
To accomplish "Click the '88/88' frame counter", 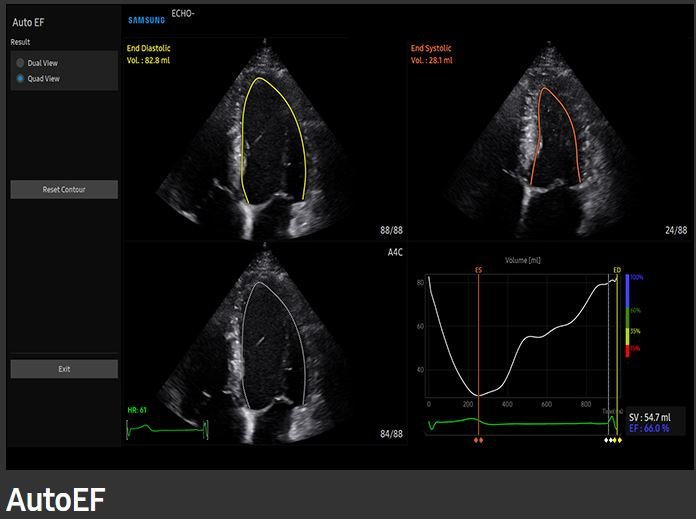I will pyautogui.click(x=392, y=230).
